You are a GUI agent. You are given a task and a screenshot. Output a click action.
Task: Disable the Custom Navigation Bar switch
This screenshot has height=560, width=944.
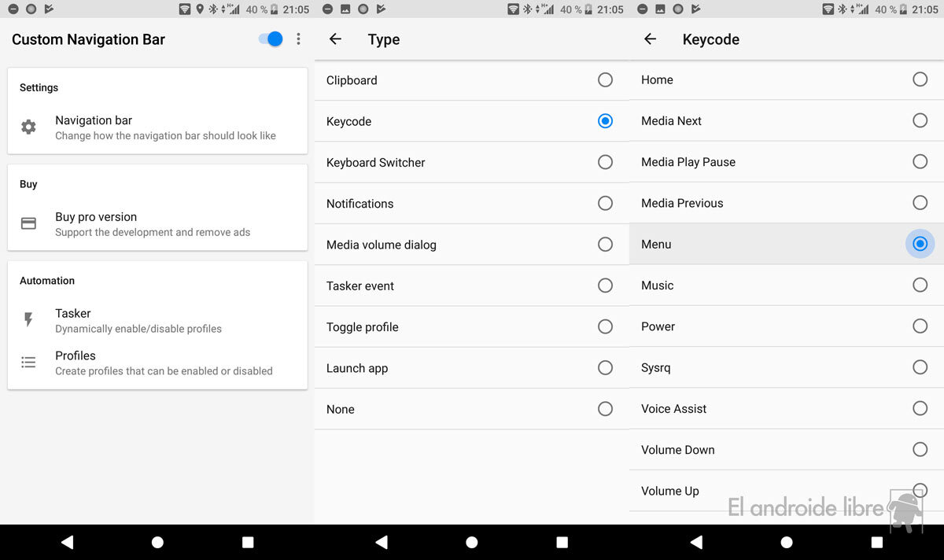pyautogui.click(x=271, y=39)
